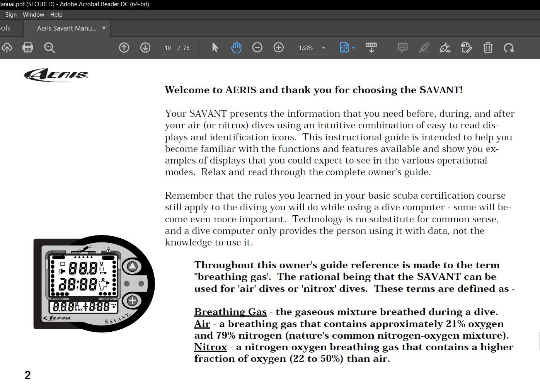Image resolution: width=540 pixels, height=392 pixels.
Task: Zoom in with the plus button
Action: (x=278, y=48)
